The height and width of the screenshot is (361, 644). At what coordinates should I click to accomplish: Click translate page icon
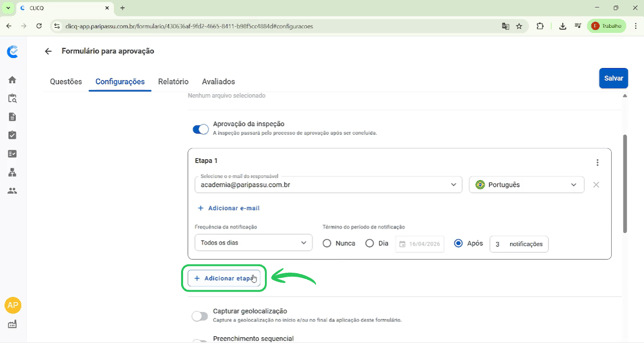click(x=506, y=26)
